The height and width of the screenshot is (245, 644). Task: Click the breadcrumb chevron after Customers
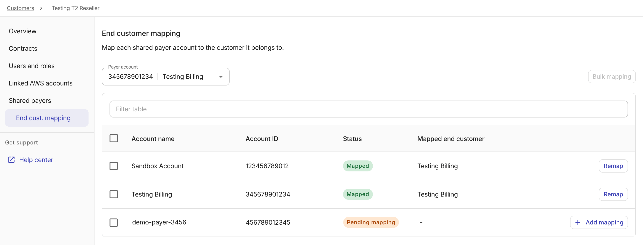pyautogui.click(x=41, y=8)
